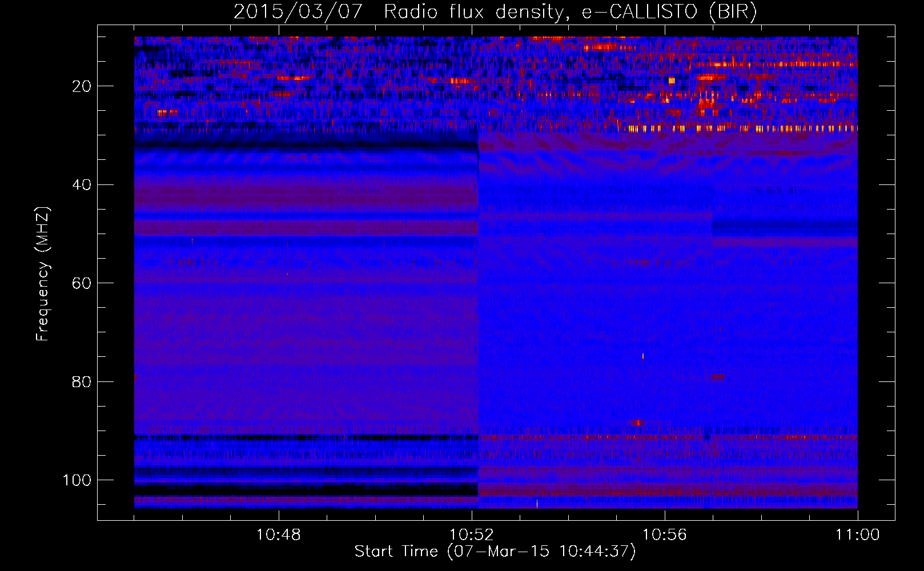
Task: Click the 10:56 time tick label
Action: (x=664, y=535)
